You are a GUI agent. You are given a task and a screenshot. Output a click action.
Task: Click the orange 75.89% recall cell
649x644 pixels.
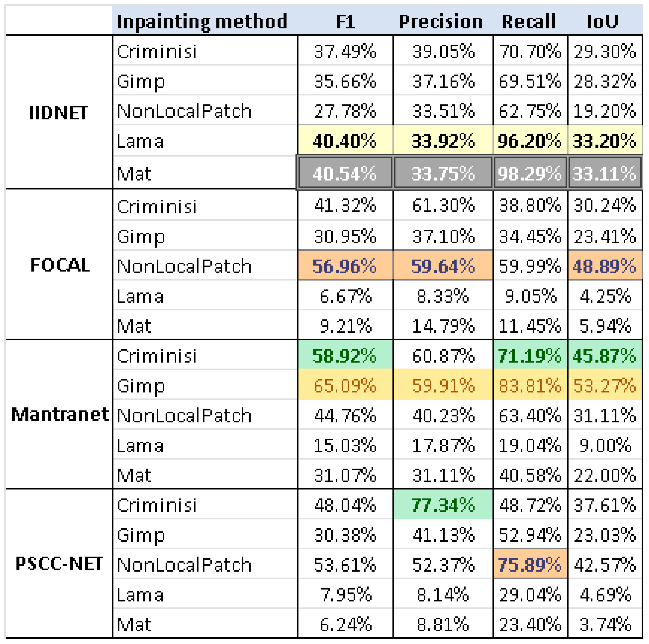(530, 564)
